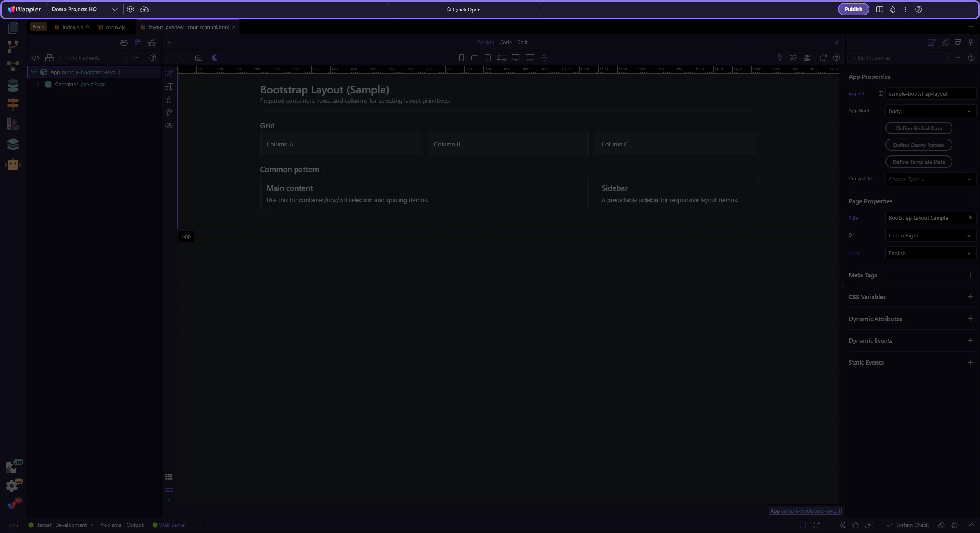Open project settings gear icon
The height and width of the screenshot is (533, 980).
(131, 9)
